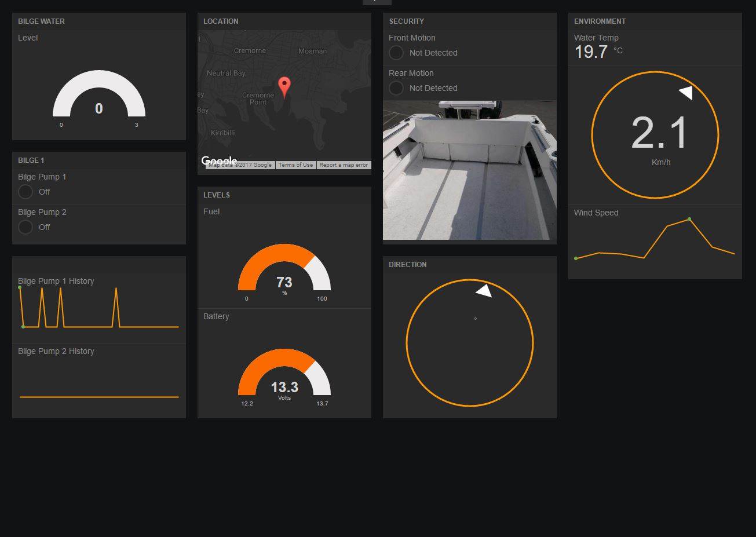Viewport: 756px width, 537px height.
Task: Click the Bilge Pump 1 indicator light
Action: tap(25, 192)
